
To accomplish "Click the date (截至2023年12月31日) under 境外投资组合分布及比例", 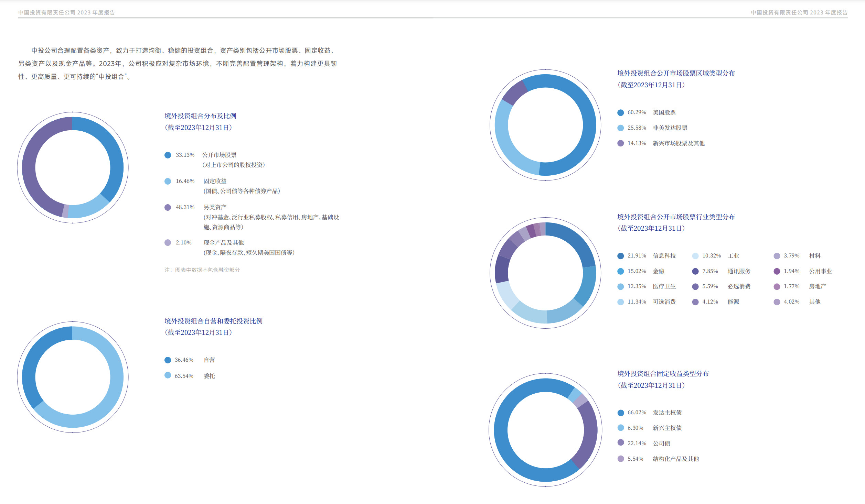I will click(x=198, y=128).
